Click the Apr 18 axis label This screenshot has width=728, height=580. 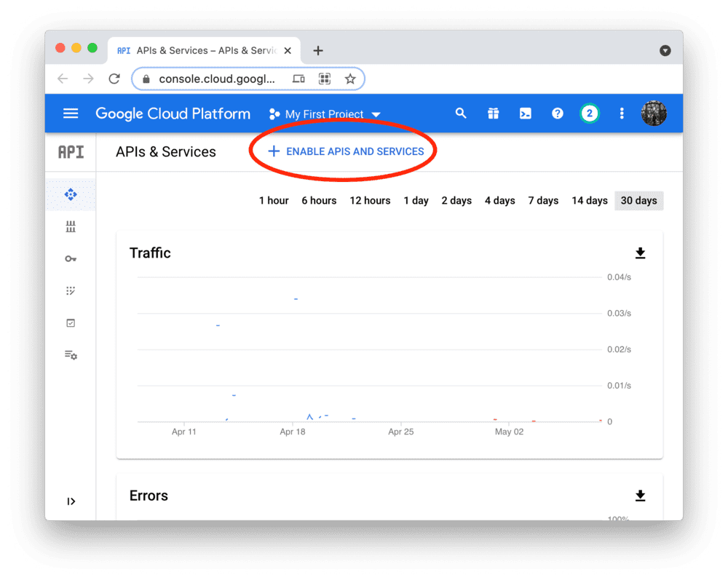coord(293,432)
